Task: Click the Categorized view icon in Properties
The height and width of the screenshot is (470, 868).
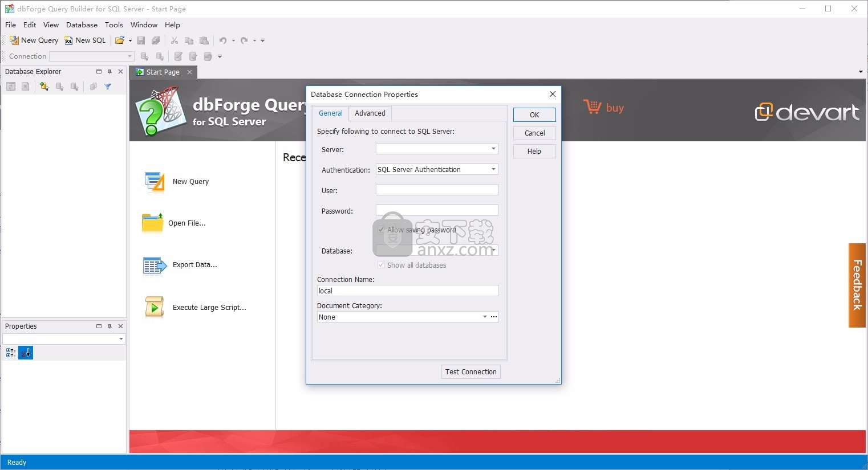Action: pyautogui.click(x=11, y=353)
